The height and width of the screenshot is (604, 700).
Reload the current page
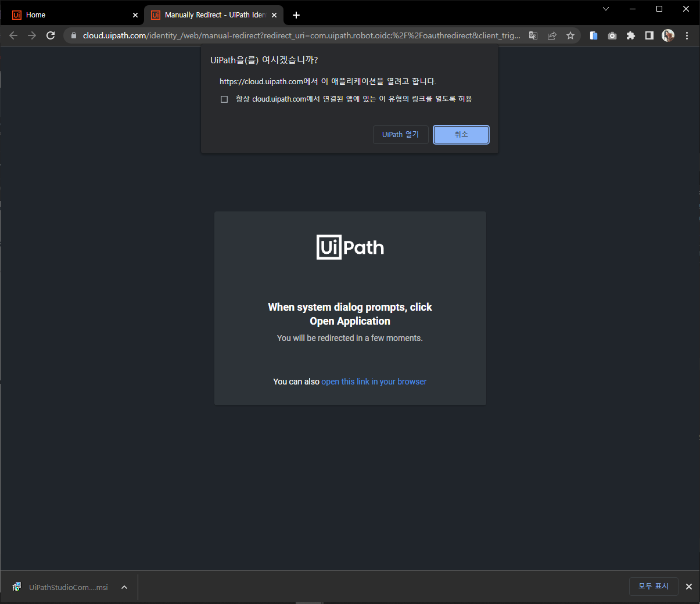(51, 35)
